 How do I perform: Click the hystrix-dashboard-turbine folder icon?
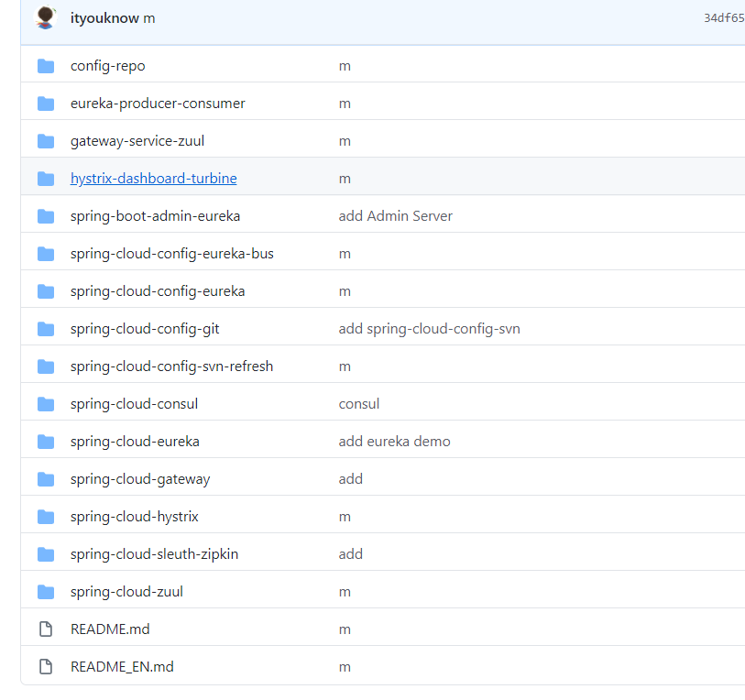(x=46, y=179)
